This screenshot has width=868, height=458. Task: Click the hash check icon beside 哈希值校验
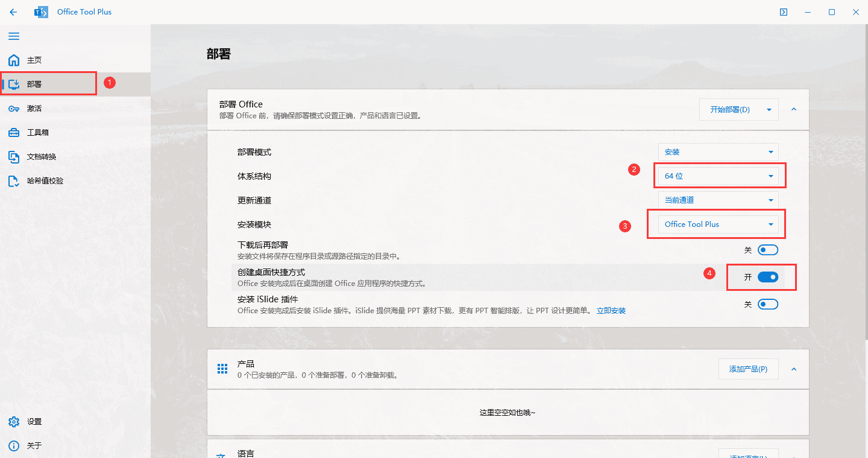point(14,181)
